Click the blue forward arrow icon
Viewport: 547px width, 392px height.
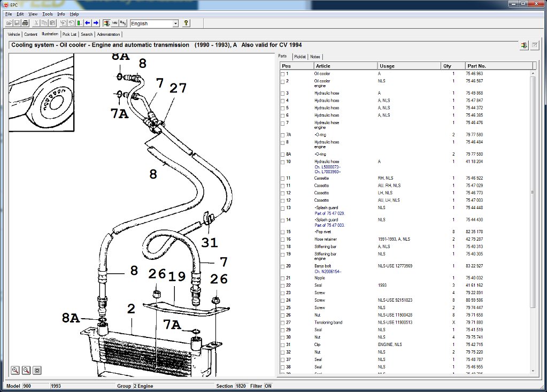(x=96, y=23)
